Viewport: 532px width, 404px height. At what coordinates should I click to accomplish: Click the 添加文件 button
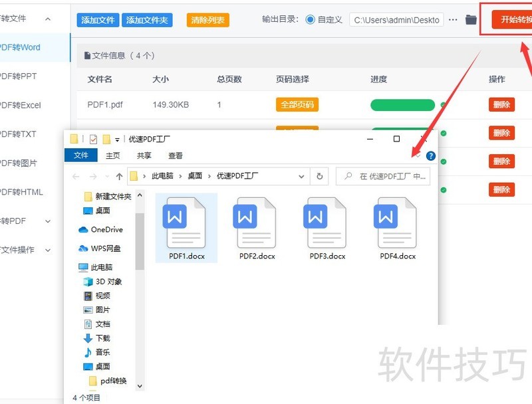pos(98,21)
